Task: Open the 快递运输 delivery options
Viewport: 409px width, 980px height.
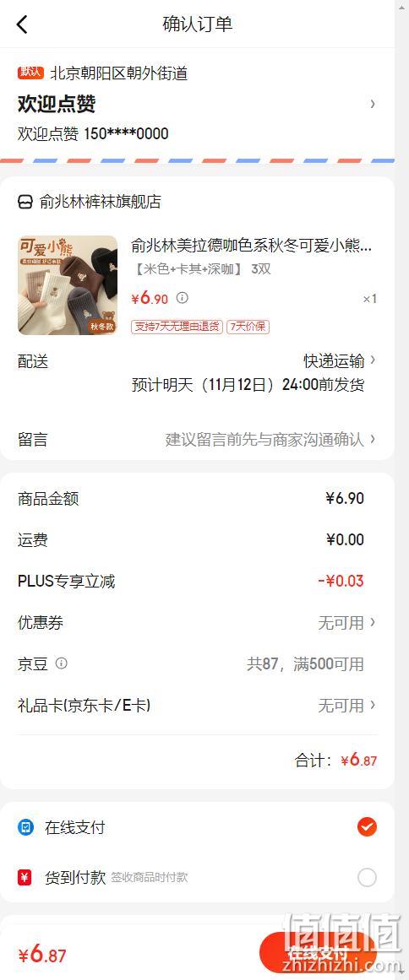Action: [340, 360]
